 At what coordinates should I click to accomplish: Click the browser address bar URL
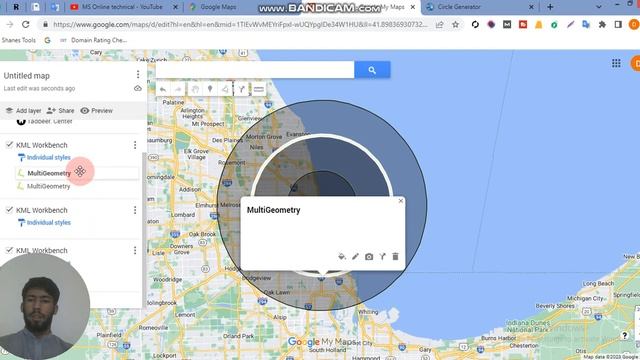(x=241, y=24)
